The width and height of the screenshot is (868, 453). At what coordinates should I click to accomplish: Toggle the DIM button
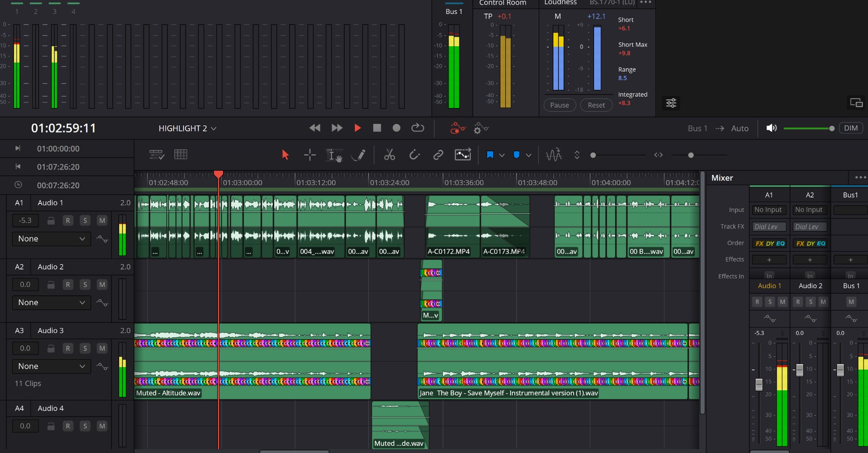click(851, 128)
